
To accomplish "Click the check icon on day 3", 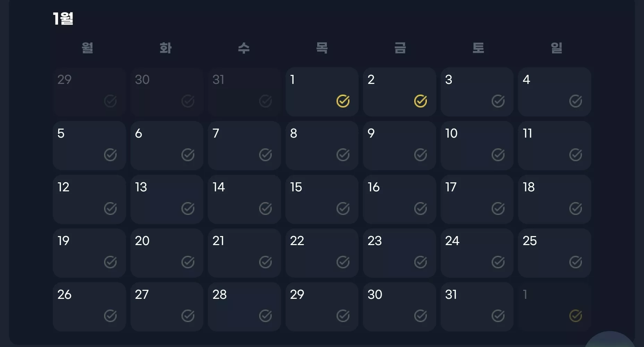I will pos(498,101).
